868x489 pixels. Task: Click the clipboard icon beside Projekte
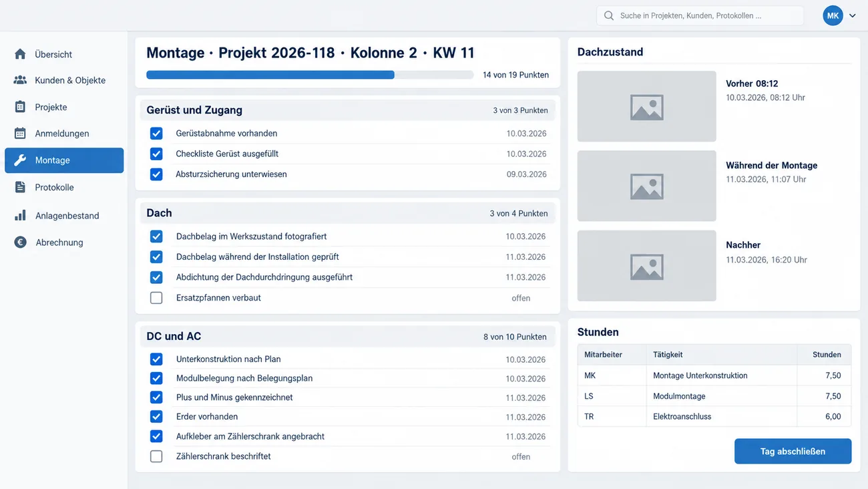point(20,107)
